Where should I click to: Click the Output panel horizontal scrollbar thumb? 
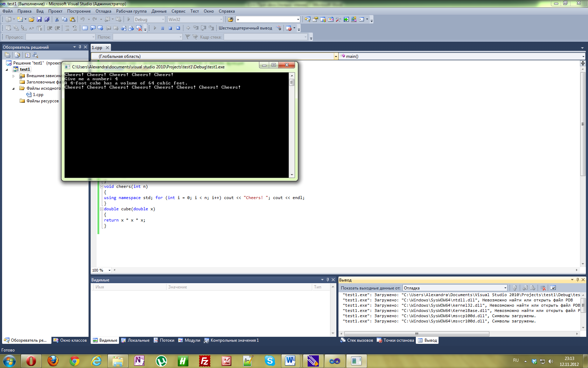click(x=416, y=334)
